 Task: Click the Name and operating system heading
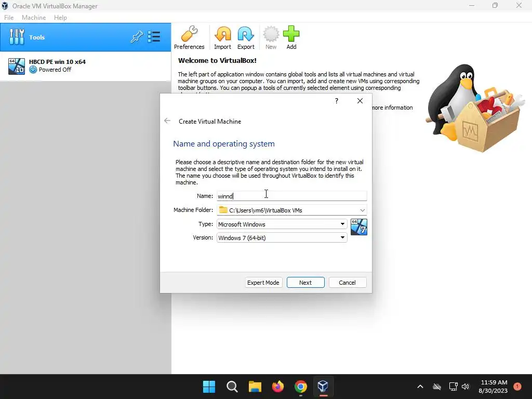[224, 143]
